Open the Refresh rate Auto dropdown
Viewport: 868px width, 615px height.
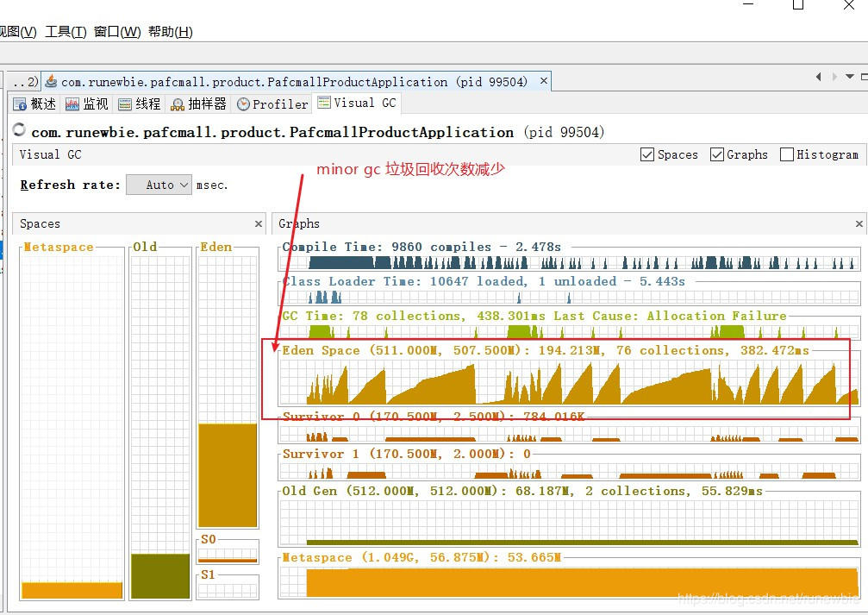159,185
